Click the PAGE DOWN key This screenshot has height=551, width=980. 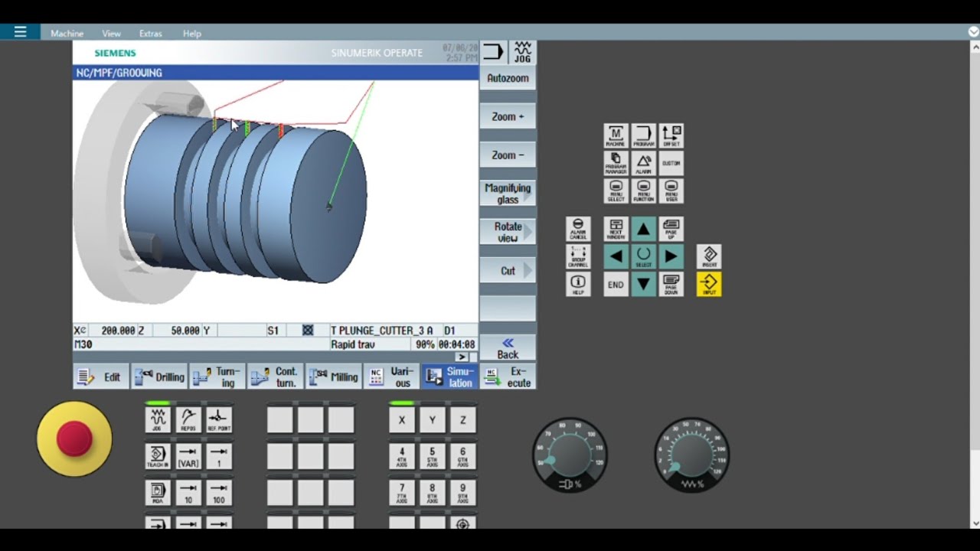(671, 284)
